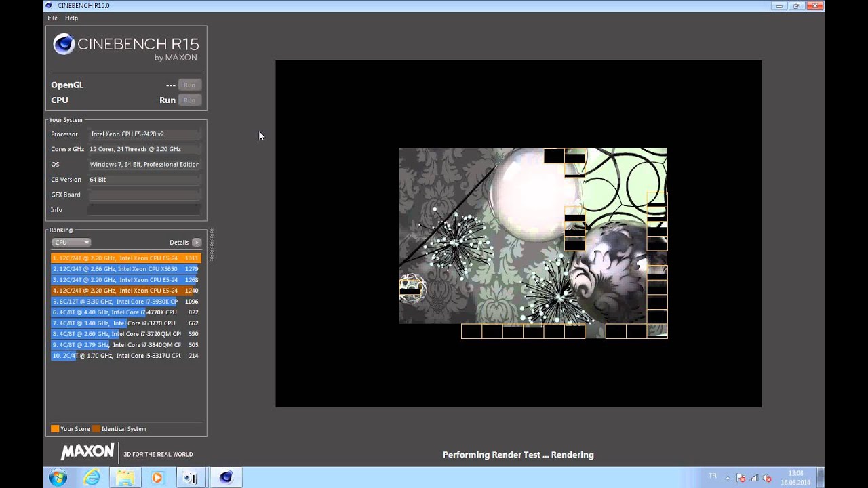868x488 pixels.
Task: Click the rendering status text
Action: click(x=518, y=455)
